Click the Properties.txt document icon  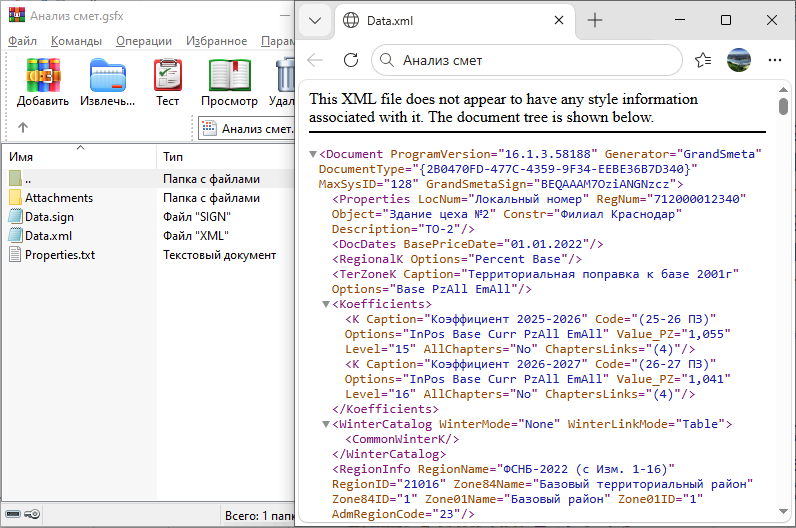point(15,255)
